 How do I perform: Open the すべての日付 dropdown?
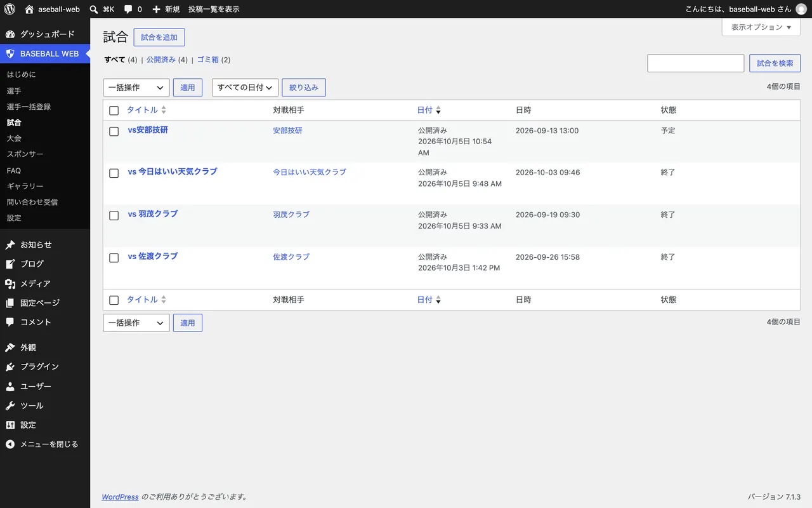[245, 88]
